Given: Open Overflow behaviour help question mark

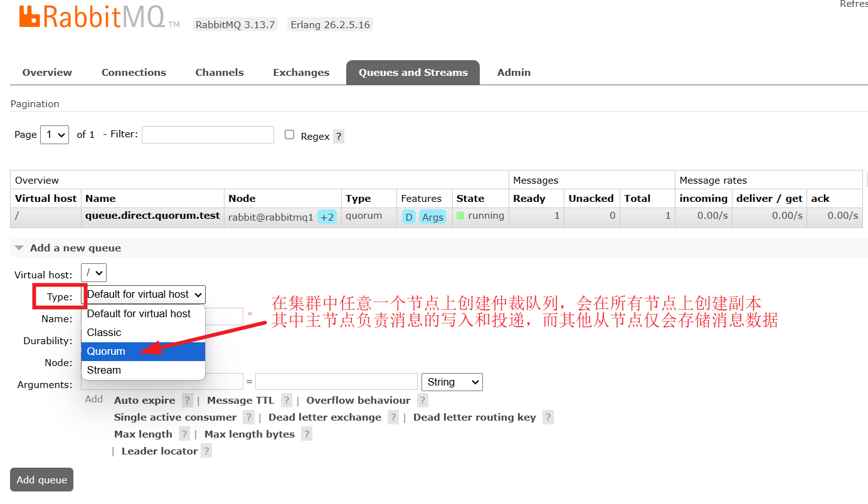Looking at the screenshot, I should coord(423,400).
